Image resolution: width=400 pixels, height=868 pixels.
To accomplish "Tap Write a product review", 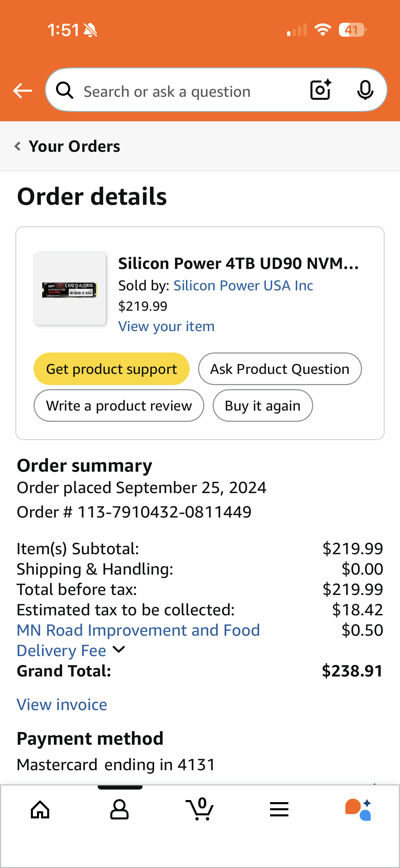I will click(x=119, y=405).
